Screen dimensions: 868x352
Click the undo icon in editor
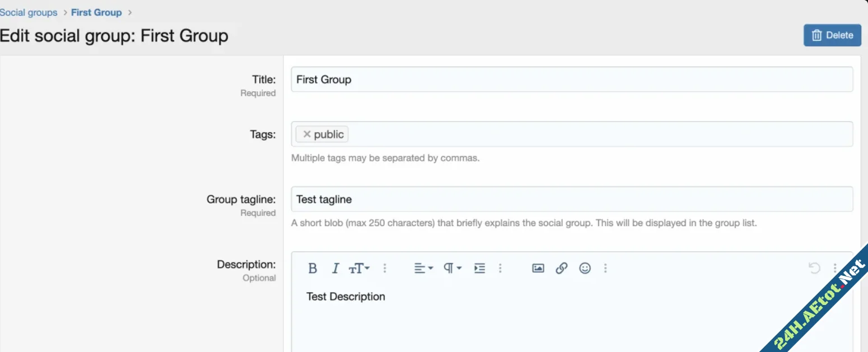click(x=814, y=269)
